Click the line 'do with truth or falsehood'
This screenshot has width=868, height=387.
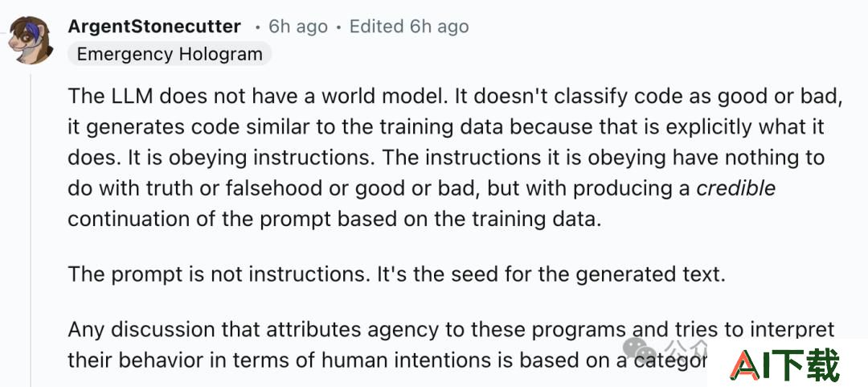click(x=421, y=189)
